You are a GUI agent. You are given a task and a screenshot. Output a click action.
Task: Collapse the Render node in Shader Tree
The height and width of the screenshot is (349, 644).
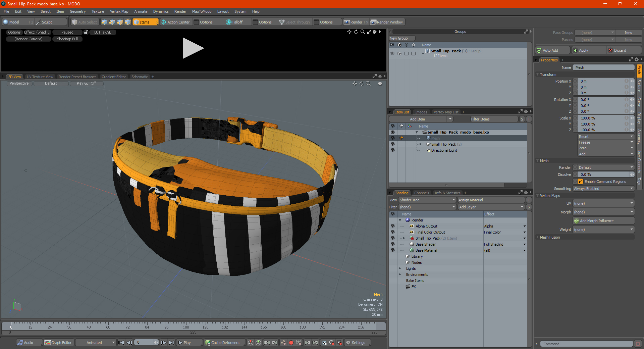(400, 220)
